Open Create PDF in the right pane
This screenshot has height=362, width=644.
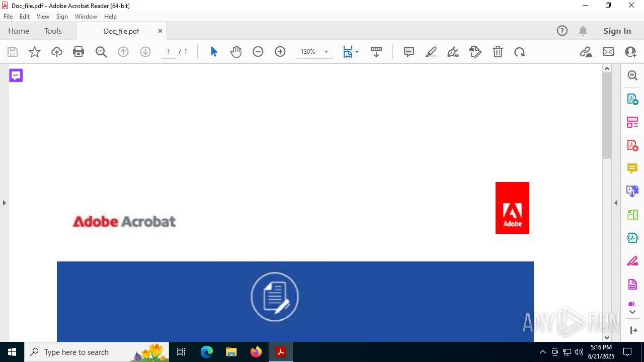point(632,145)
